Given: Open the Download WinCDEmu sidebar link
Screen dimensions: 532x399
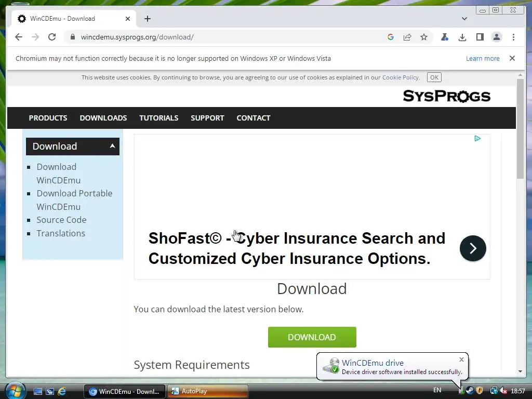Looking at the screenshot, I should [x=58, y=174].
